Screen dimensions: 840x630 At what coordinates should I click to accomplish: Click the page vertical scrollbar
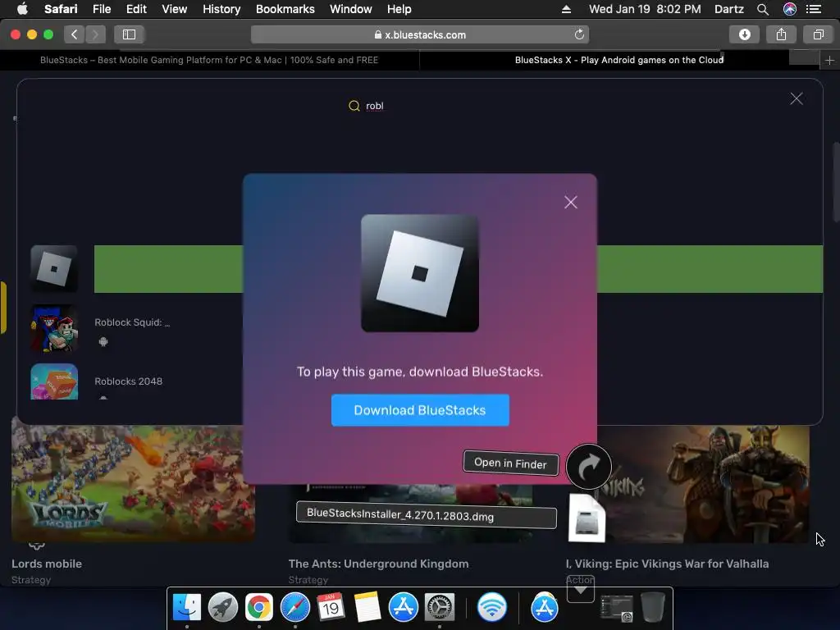coord(835,182)
